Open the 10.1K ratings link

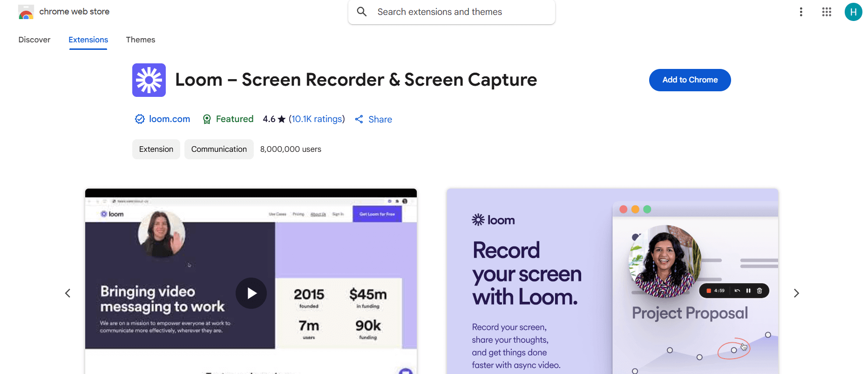[317, 119]
